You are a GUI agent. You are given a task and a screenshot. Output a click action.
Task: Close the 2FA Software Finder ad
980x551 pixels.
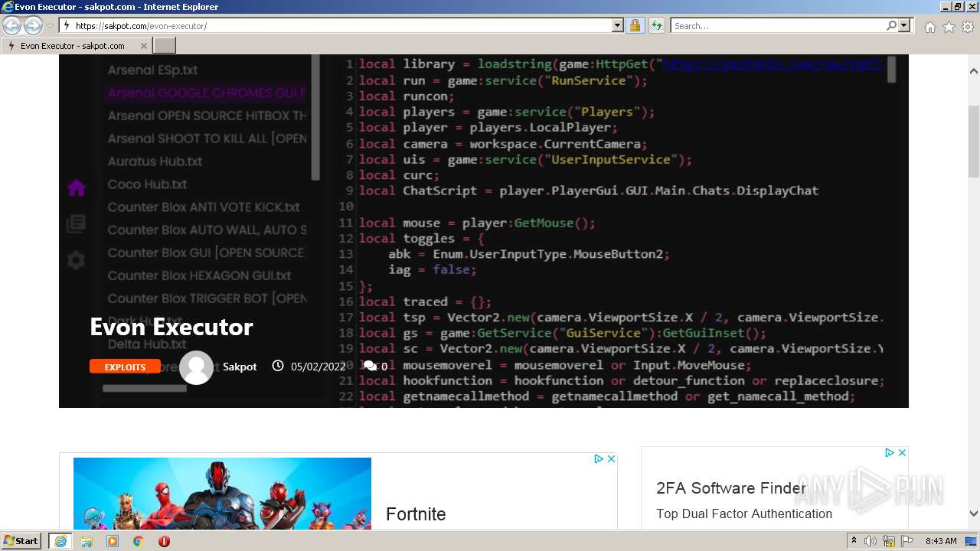pyautogui.click(x=902, y=453)
